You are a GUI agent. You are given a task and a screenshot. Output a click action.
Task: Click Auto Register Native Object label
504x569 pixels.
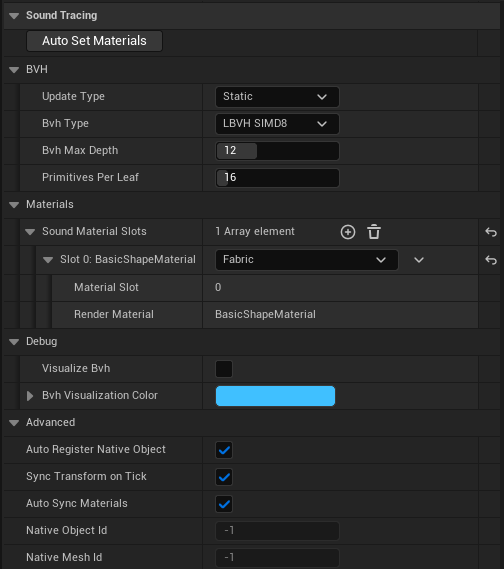96,449
